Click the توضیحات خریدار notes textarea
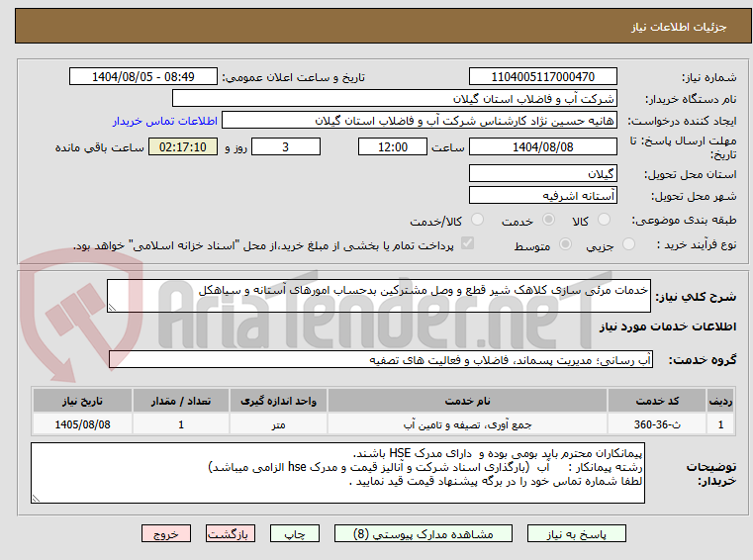Image resolution: width=753 pixels, height=560 pixels. pos(337,473)
